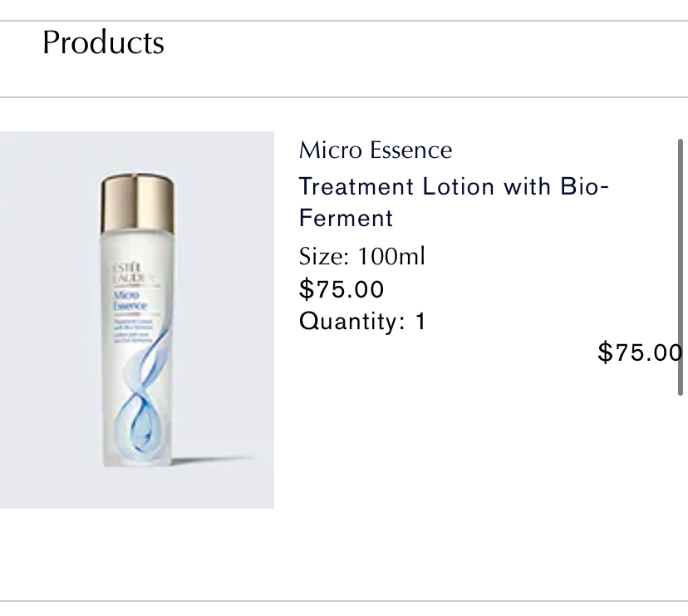The image size is (688, 616).
Task: Select the Products section heading
Action: [x=103, y=43]
